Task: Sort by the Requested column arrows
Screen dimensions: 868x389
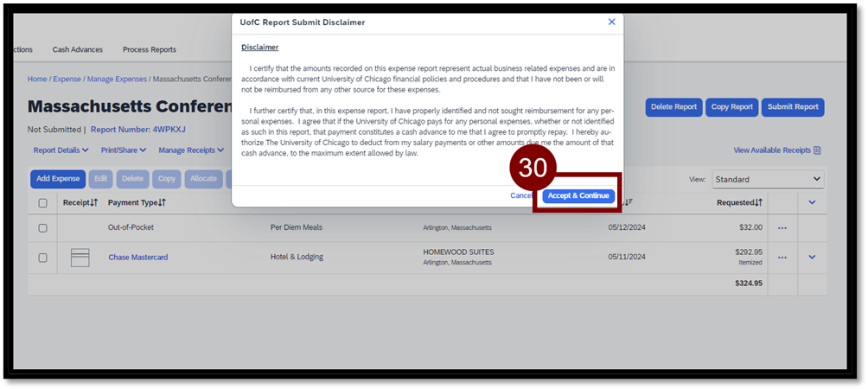Action: click(x=758, y=202)
